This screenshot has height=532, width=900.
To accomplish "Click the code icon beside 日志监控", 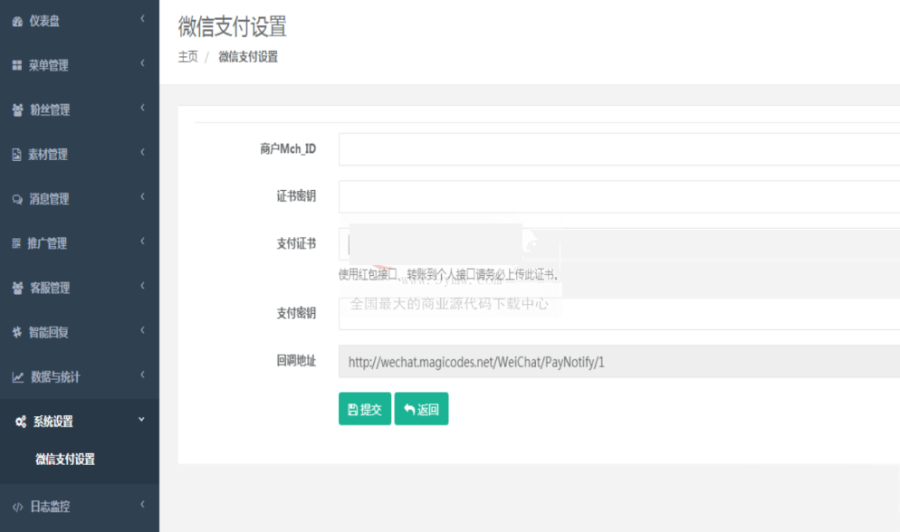I will click(x=18, y=507).
